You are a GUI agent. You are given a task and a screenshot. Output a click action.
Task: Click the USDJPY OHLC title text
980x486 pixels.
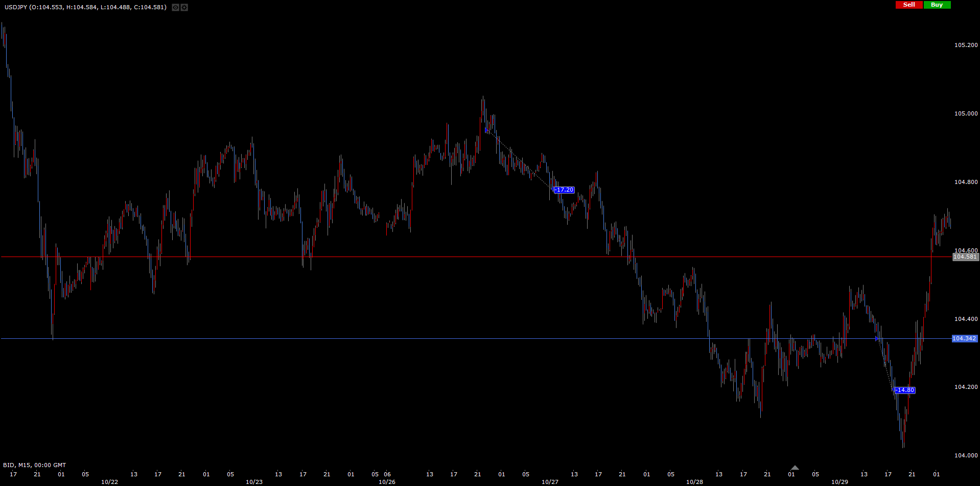tap(85, 7)
